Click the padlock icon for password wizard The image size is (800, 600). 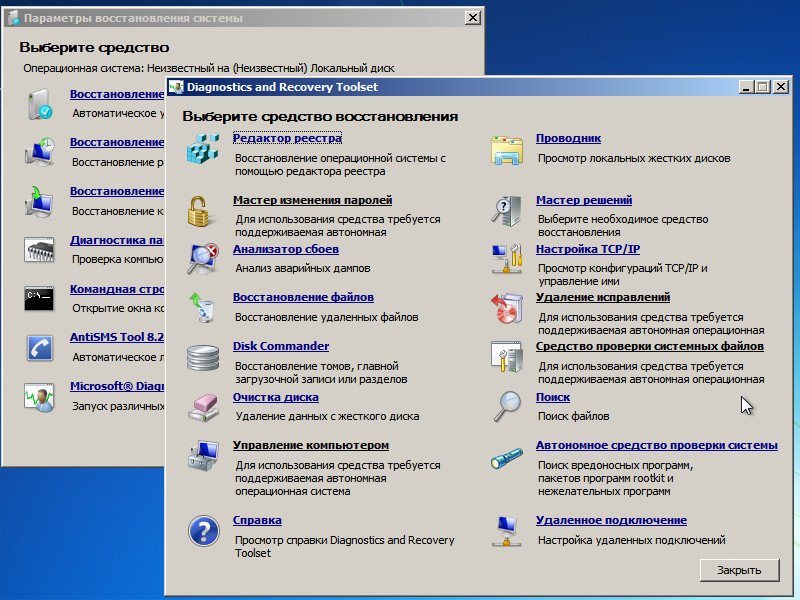(203, 211)
